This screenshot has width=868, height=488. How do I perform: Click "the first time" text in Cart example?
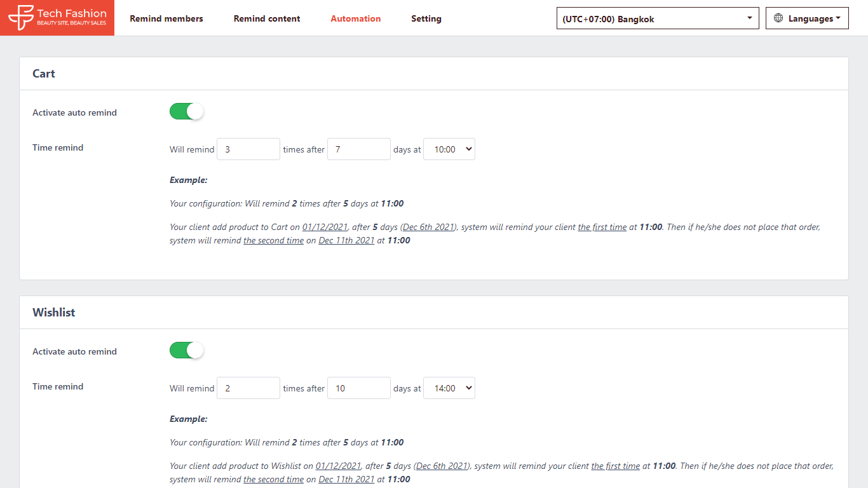click(602, 227)
